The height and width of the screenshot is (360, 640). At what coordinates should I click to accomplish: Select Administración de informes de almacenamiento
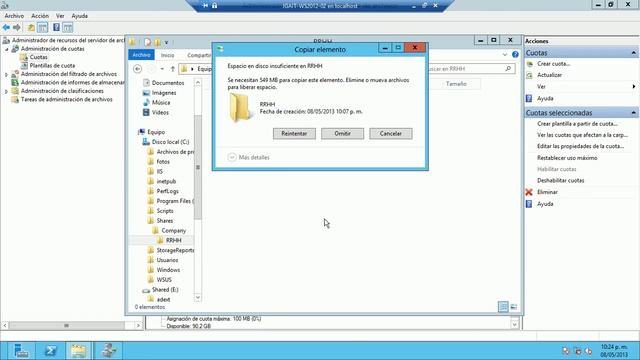tap(73, 82)
